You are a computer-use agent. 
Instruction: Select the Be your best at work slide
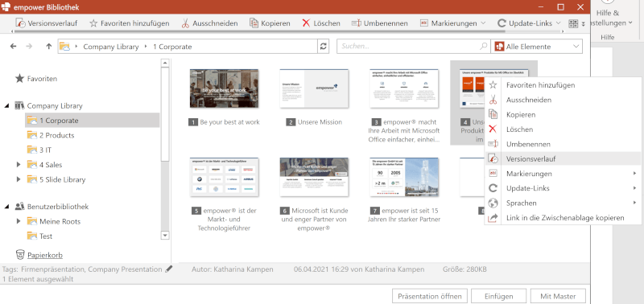point(224,88)
